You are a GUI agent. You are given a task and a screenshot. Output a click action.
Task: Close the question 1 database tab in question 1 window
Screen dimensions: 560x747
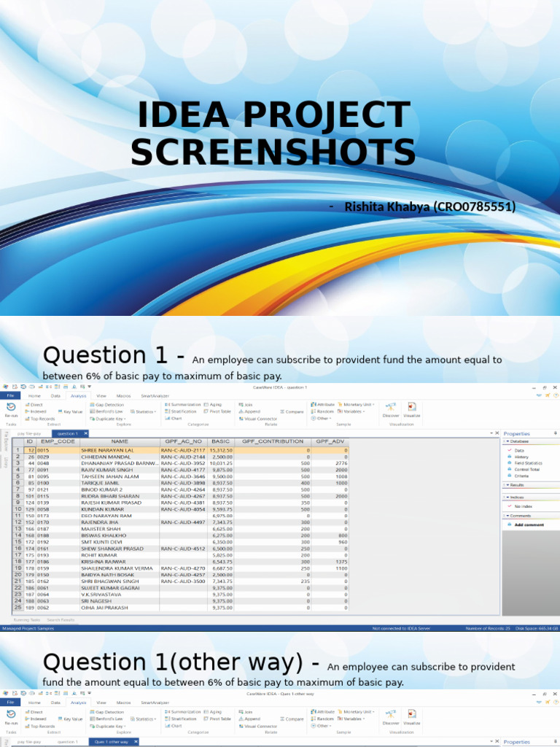click(86, 433)
